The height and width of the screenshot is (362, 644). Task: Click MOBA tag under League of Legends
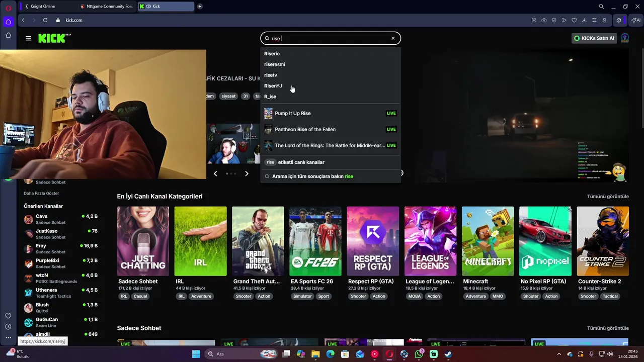(x=415, y=296)
